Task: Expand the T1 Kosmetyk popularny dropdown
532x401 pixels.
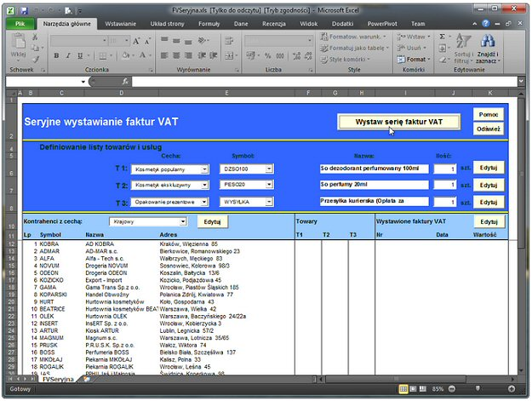Action: pyautogui.click(x=204, y=169)
